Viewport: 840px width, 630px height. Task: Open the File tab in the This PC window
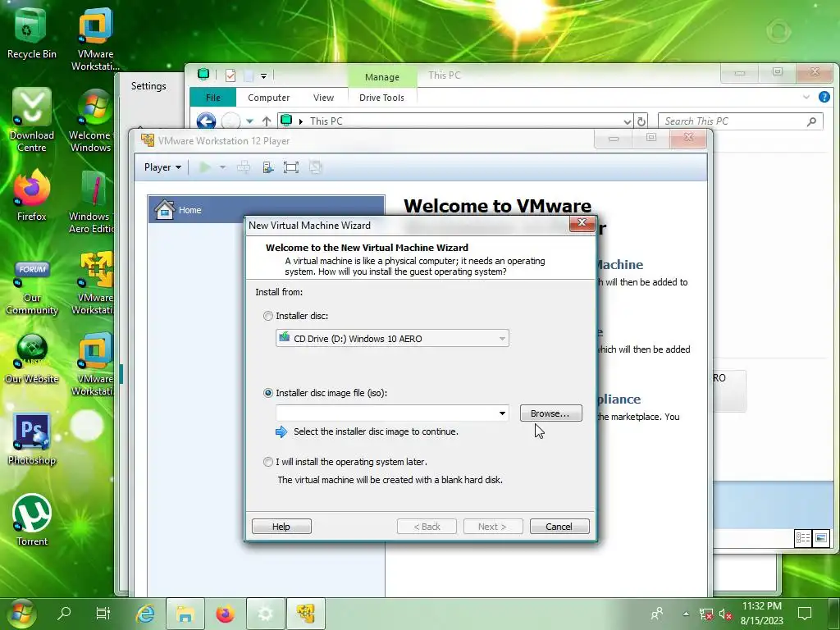tap(213, 98)
